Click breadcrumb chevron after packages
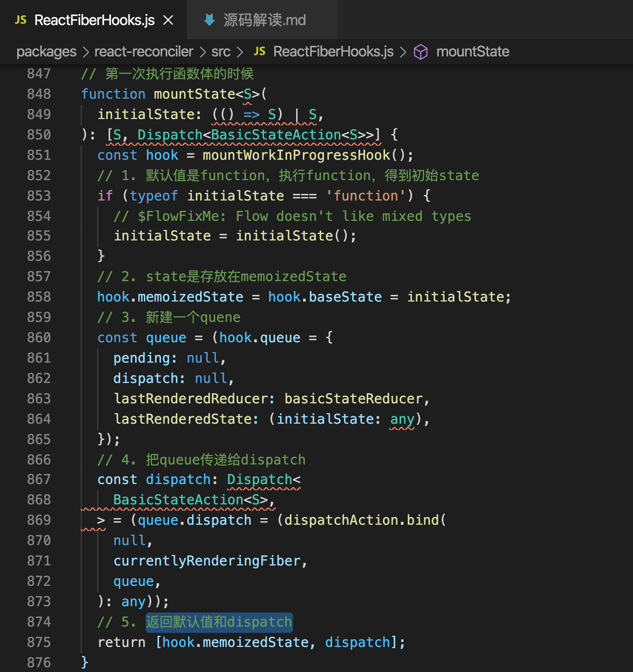Image resolution: width=633 pixels, height=672 pixels. coord(86,52)
